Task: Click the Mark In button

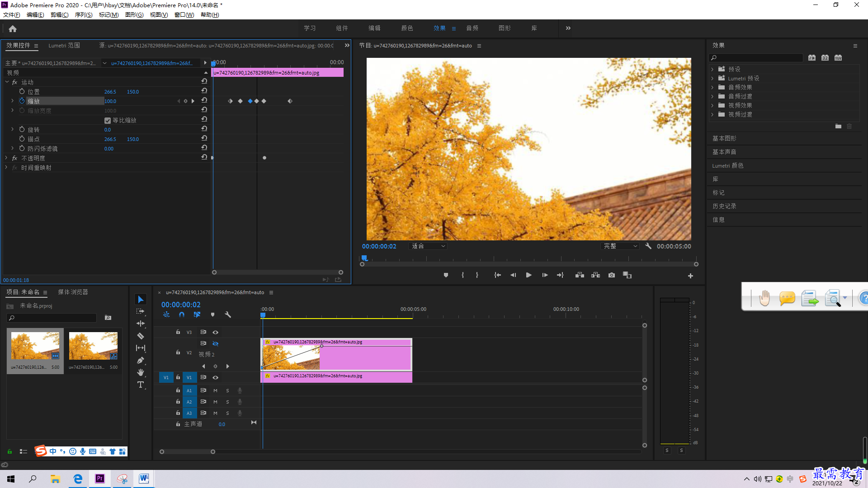Action: click(x=462, y=275)
